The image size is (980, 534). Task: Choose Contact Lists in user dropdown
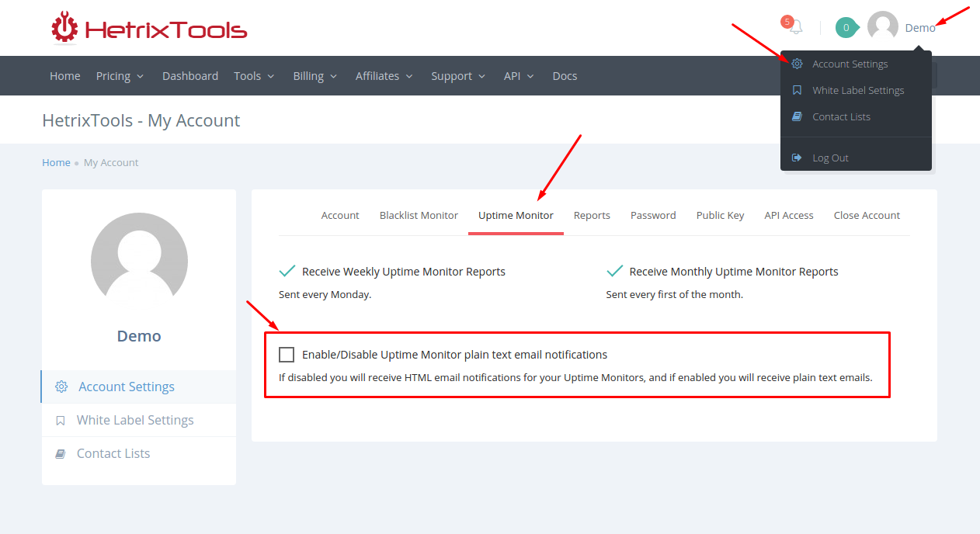point(841,116)
